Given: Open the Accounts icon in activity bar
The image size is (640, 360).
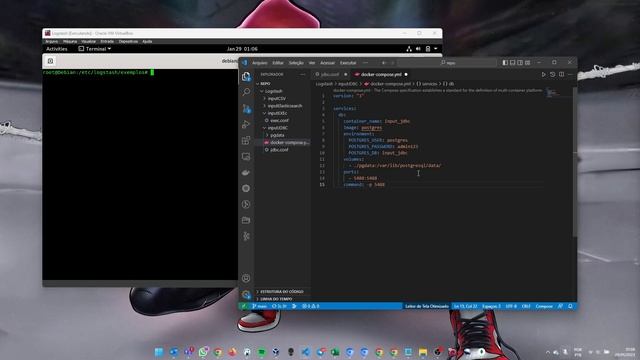Looking at the screenshot, I should tap(246, 278).
